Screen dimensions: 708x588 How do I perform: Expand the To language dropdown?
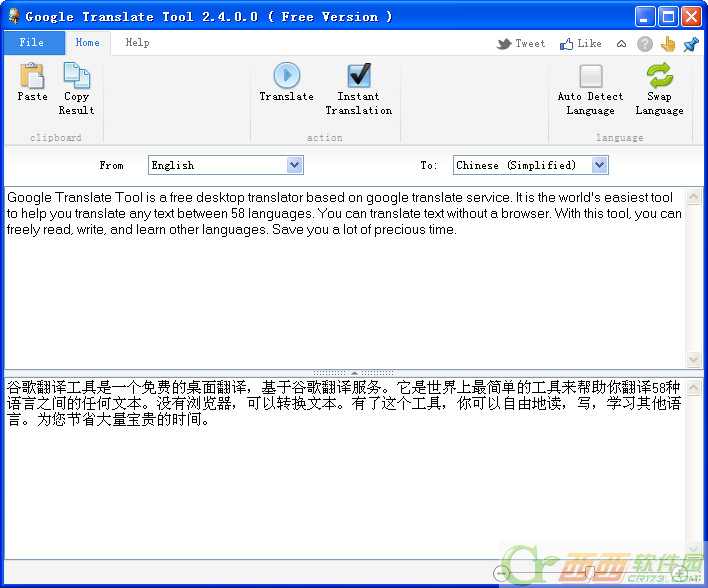point(599,165)
